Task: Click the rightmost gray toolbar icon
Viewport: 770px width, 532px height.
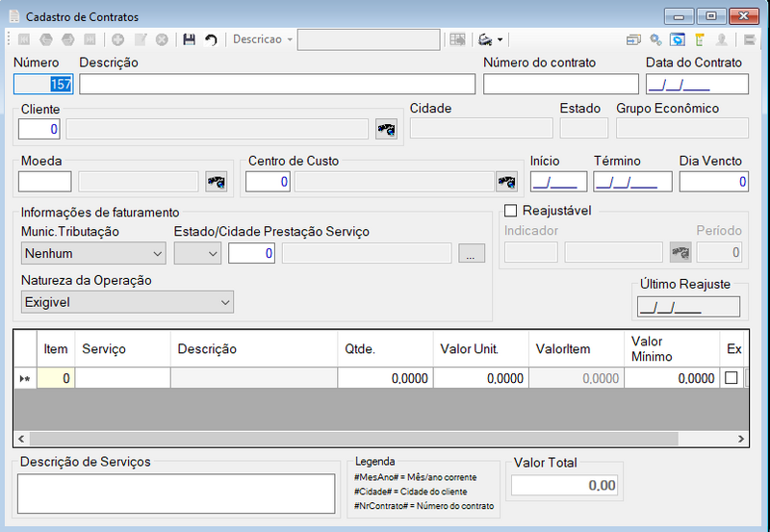Action: 749,39
